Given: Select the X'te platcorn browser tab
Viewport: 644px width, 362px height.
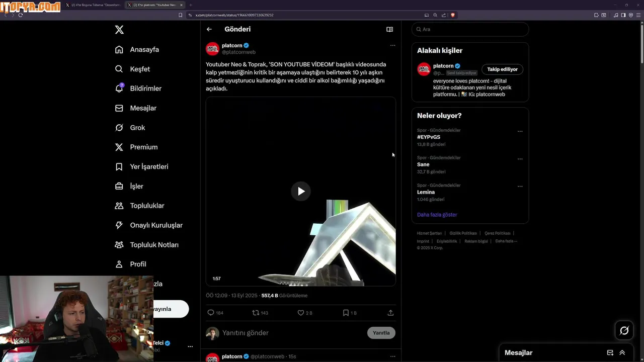Looking at the screenshot, I should coord(155,5).
